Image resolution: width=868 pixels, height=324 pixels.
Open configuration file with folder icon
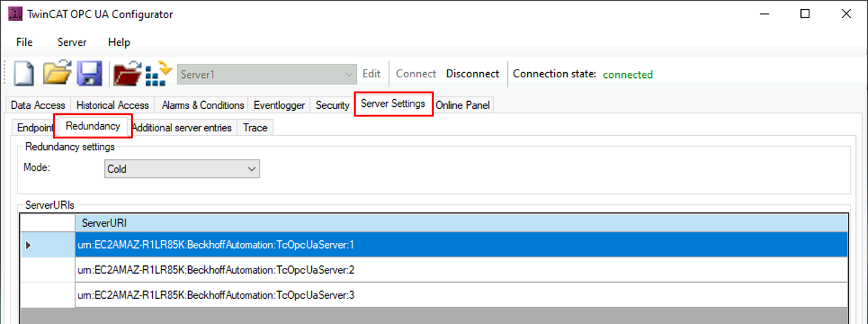(x=57, y=73)
